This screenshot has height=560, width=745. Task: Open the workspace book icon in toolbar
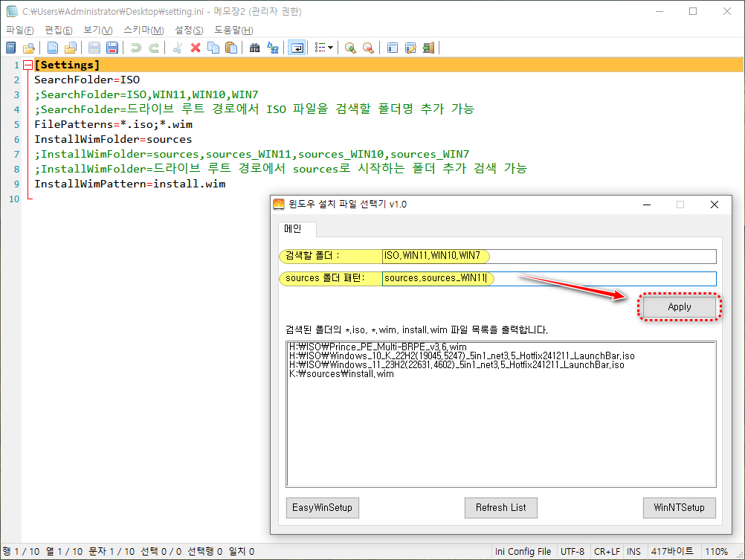point(11,48)
